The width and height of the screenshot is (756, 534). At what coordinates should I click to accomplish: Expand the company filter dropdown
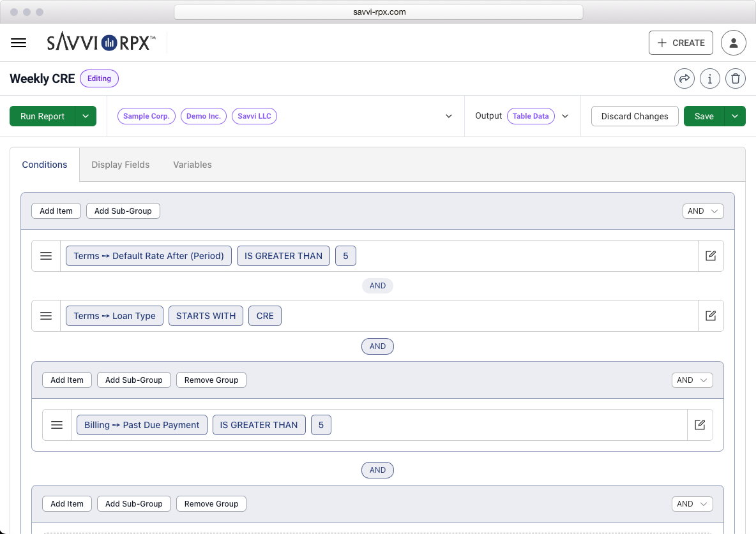tap(450, 116)
